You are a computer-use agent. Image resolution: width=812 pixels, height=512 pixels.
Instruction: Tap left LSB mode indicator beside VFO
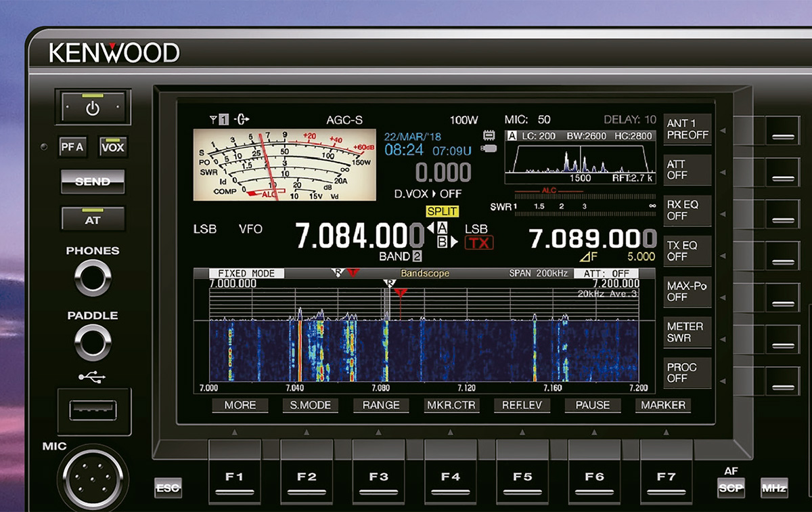(205, 229)
